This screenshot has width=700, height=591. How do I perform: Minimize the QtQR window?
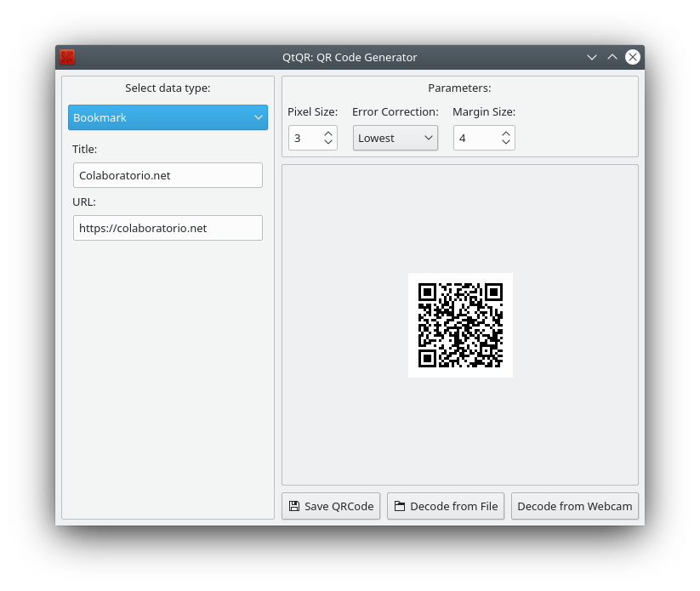click(x=591, y=57)
